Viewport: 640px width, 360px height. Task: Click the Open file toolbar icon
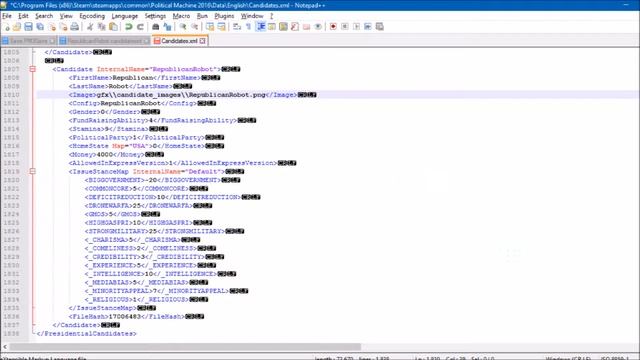pos(17,27)
